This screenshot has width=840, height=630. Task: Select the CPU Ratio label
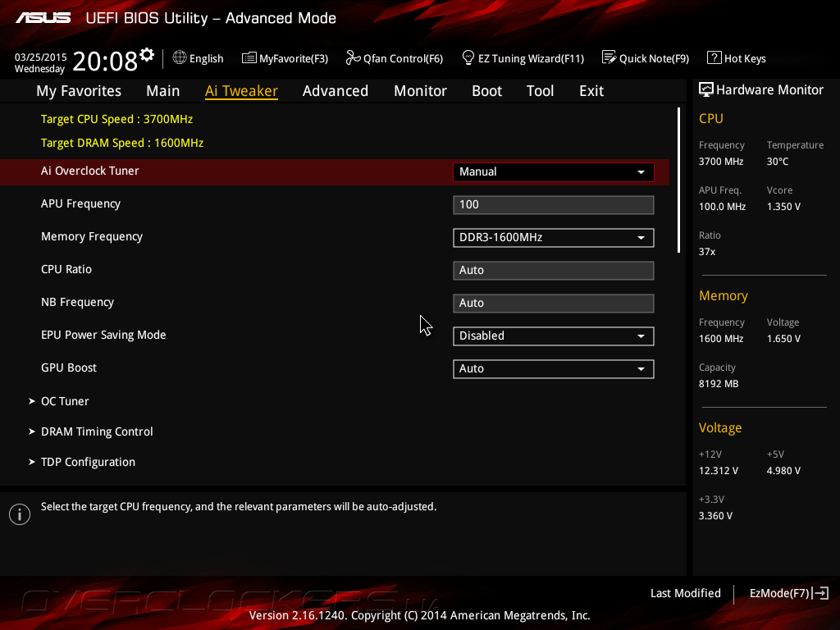click(66, 269)
